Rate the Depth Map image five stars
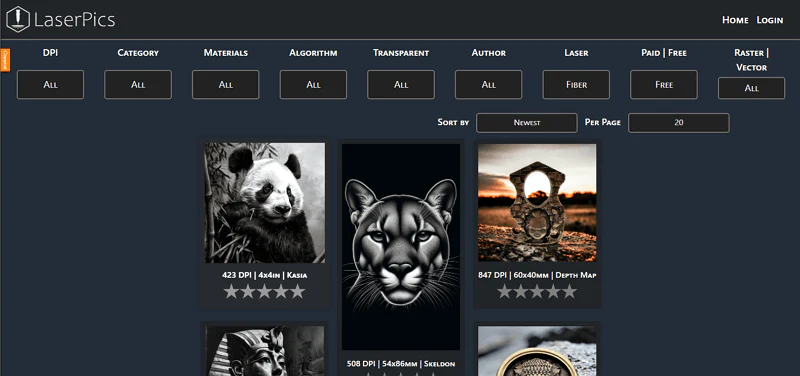 click(569, 292)
